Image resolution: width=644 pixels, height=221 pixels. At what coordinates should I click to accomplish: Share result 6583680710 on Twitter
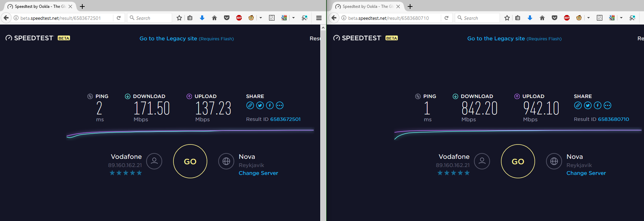coord(588,106)
